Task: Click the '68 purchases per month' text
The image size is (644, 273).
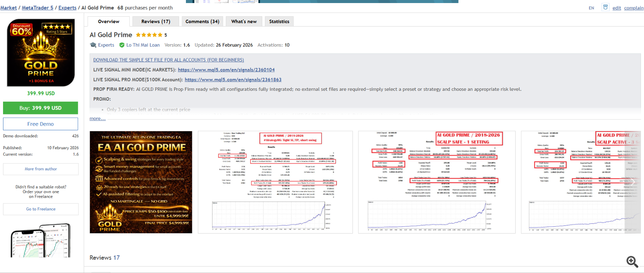Action: point(145,8)
